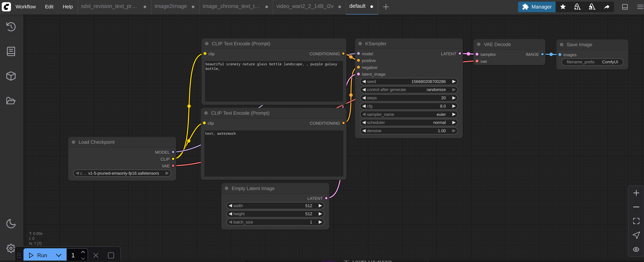Zoom in the canvas with plus icon
Image resolution: width=644 pixels, height=262 pixels.
pos(636,193)
